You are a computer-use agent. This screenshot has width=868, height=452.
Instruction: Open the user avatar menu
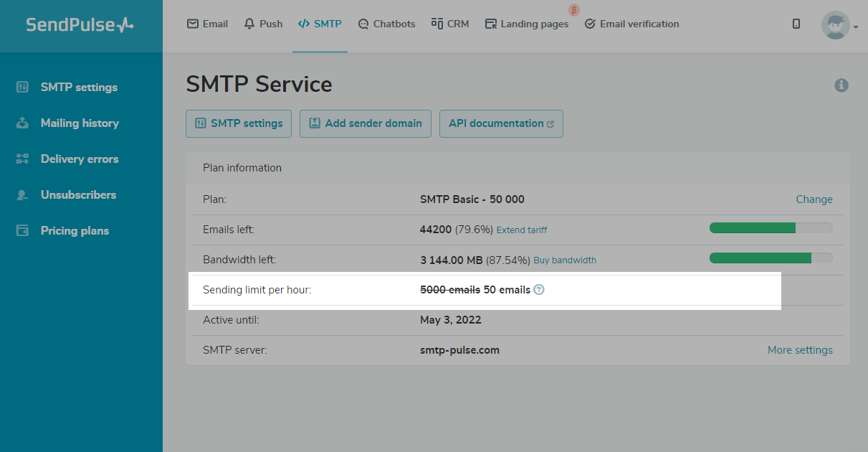click(839, 25)
